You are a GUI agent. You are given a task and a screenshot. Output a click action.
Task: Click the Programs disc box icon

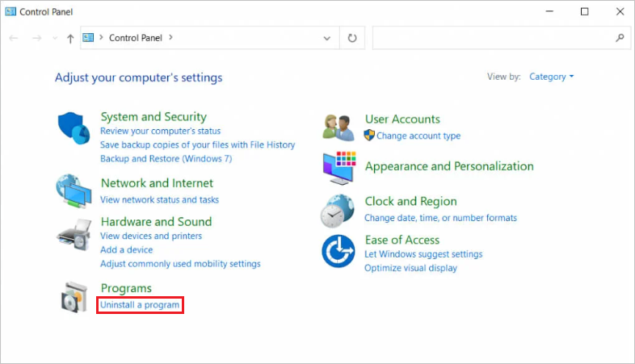[74, 297]
